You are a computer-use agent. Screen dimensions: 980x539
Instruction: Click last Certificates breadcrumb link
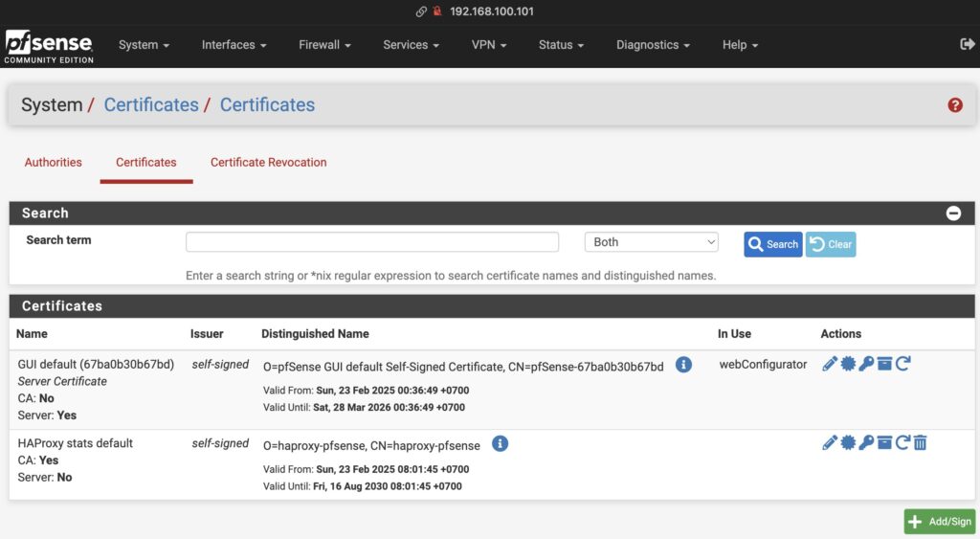click(x=268, y=105)
